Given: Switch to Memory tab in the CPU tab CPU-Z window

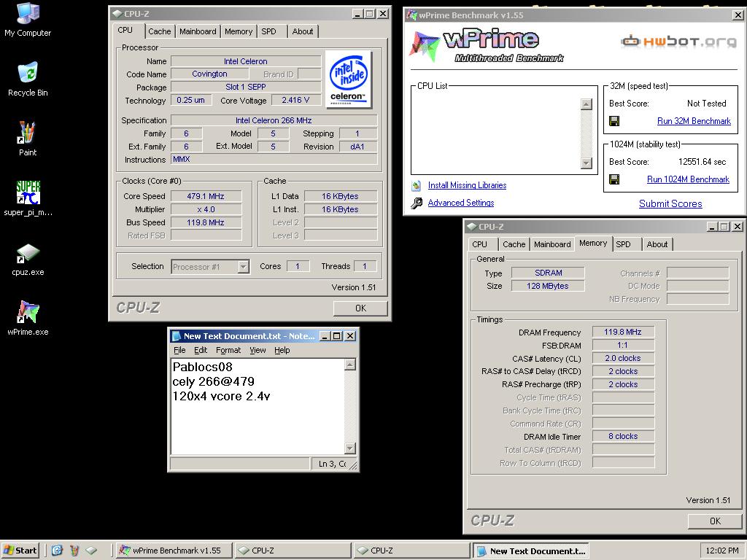Looking at the screenshot, I should pyautogui.click(x=239, y=31).
